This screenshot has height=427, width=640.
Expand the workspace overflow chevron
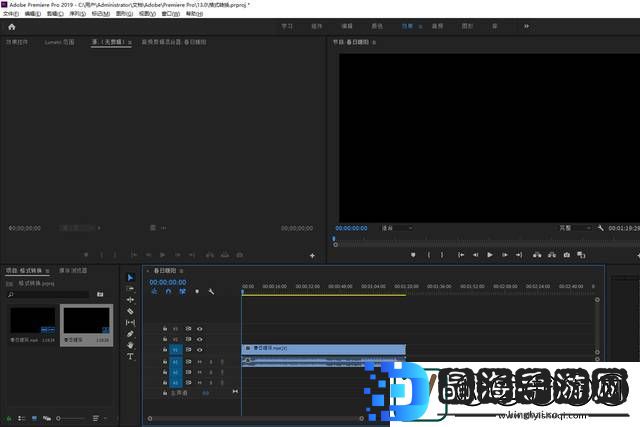tap(527, 26)
